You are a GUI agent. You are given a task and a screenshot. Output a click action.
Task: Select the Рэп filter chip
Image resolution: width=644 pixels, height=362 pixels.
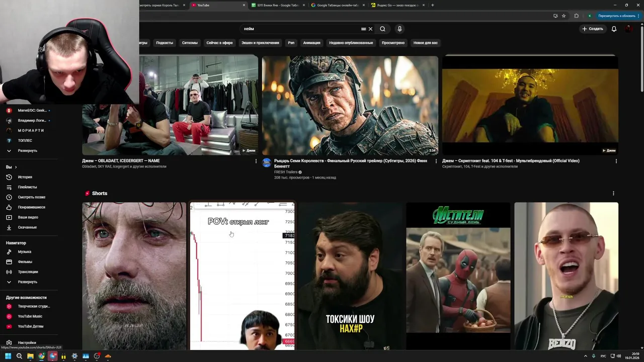click(291, 43)
